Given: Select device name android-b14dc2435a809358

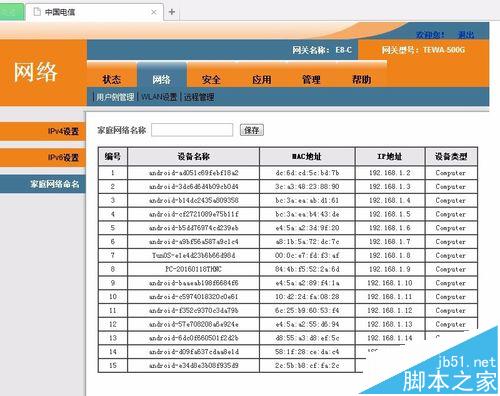Looking at the screenshot, I should pyautogui.click(x=194, y=200).
